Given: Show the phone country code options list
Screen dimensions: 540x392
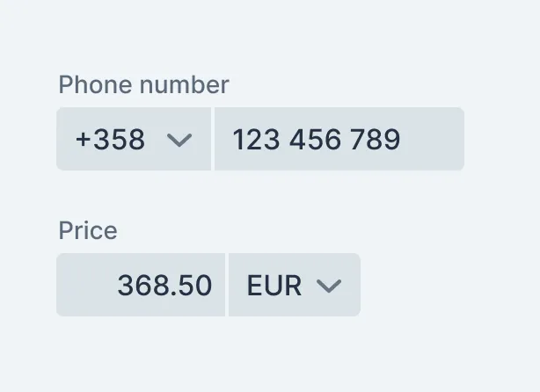Looking at the screenshot, I should pyautogui.click(x=134, y=140).
